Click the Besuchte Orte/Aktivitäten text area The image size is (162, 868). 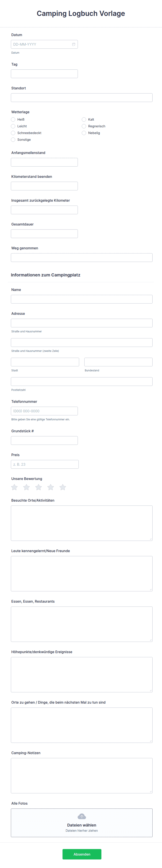[x=82, y=523]
